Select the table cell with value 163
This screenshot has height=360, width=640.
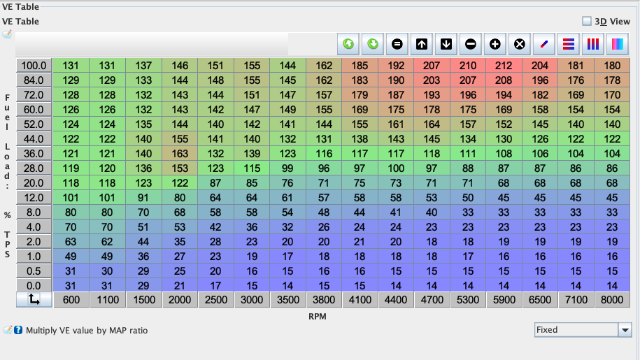(x=180, y=154)
